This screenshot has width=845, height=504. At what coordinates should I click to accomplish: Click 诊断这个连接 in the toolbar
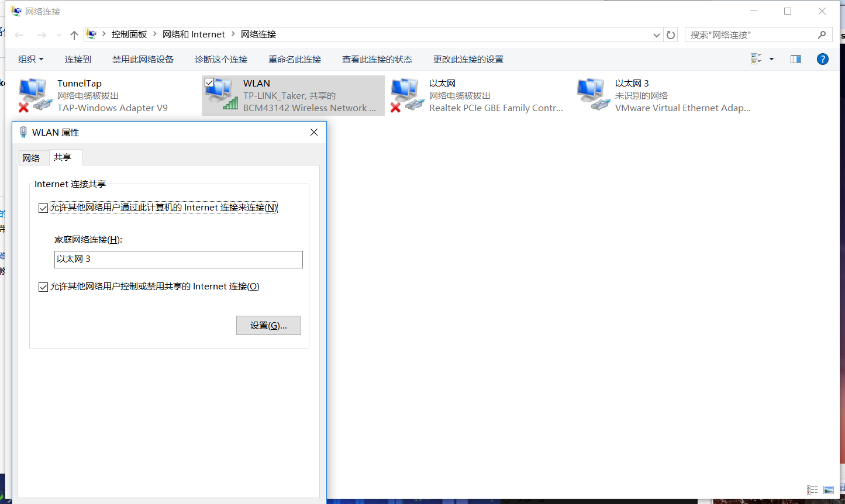pos(221,59)
